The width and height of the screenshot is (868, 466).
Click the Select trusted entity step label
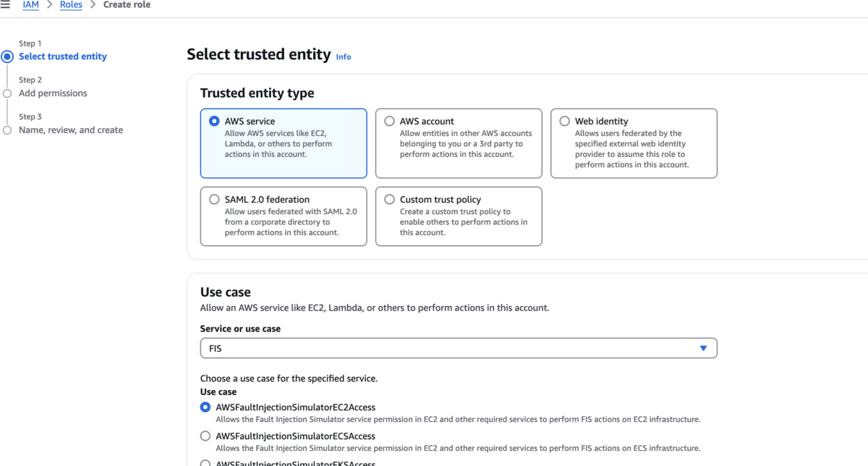(x=63, y=56)
